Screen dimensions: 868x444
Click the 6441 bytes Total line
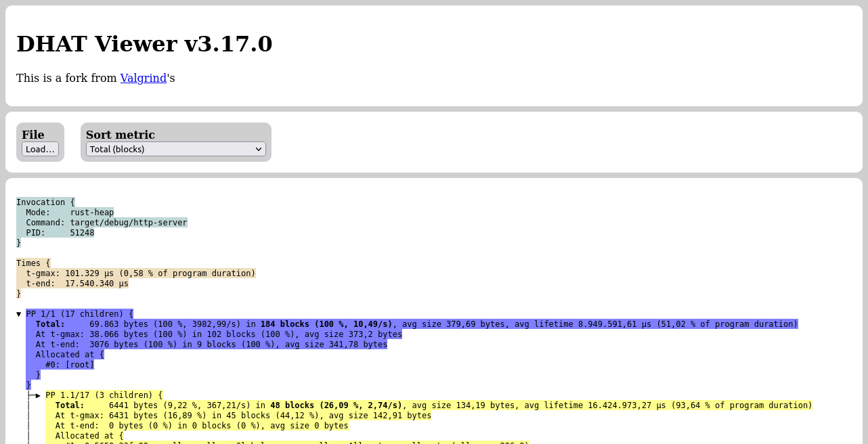point(429,405)
